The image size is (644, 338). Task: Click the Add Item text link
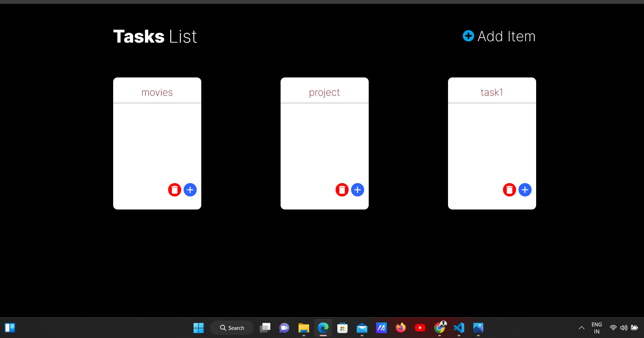coord(506,36)
